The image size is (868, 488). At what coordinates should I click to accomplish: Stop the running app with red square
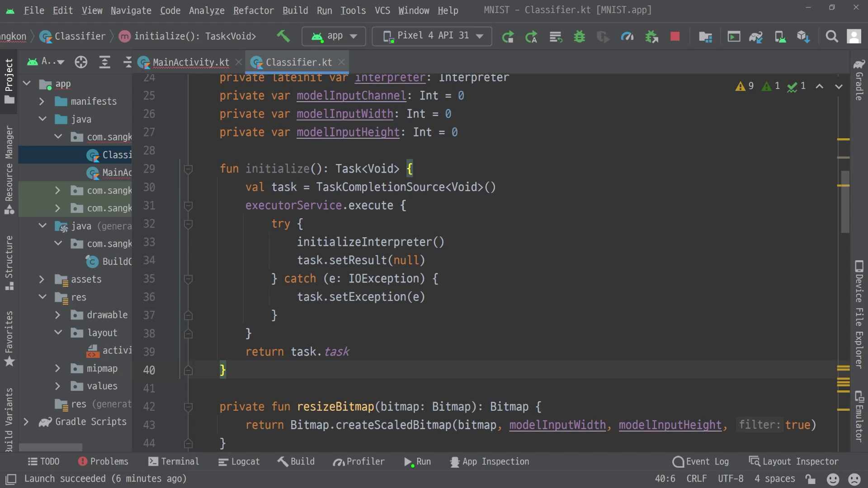tap(675, 36)
